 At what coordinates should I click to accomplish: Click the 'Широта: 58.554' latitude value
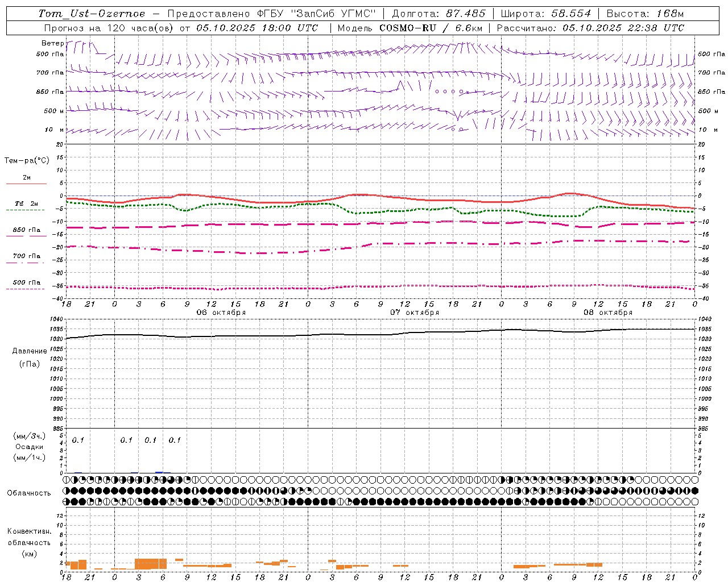click(546, 14)
